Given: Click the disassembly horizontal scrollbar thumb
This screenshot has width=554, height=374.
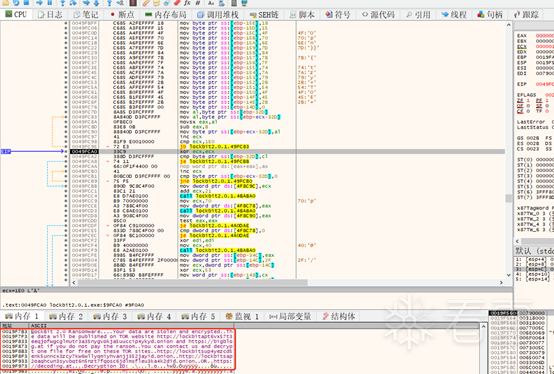Looking at the screenshot, I should click(x=193, y=283).
